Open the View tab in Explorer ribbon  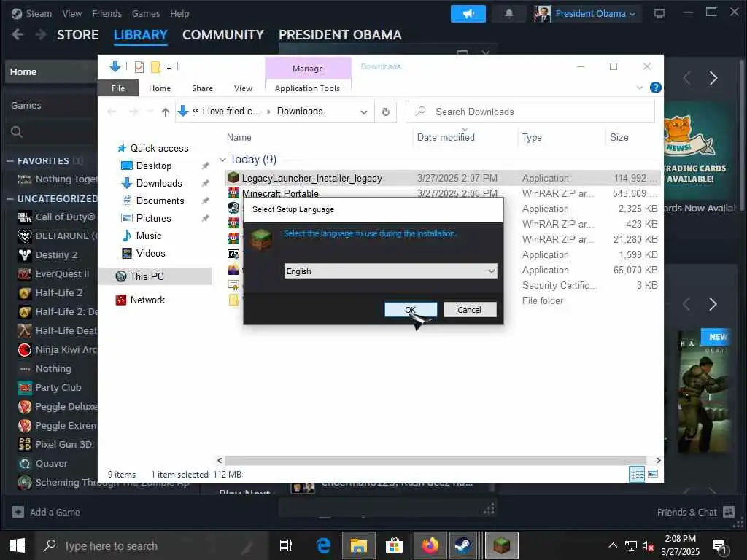coord(243,88)
